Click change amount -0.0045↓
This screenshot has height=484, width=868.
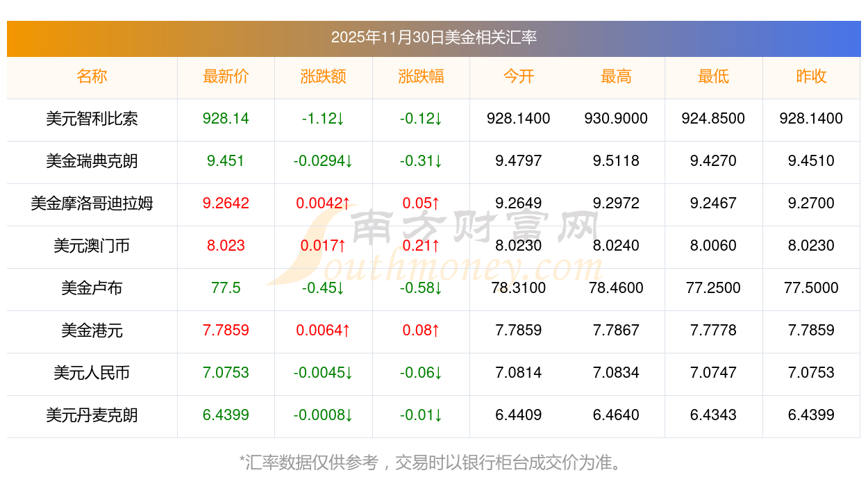click(x=324, y=373)
